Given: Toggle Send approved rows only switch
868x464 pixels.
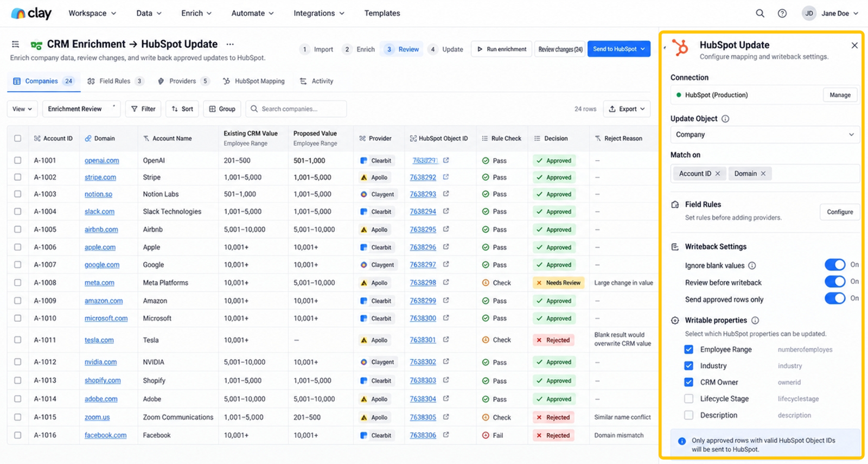Looking at the screenshot, I should (x=835, y=298).
